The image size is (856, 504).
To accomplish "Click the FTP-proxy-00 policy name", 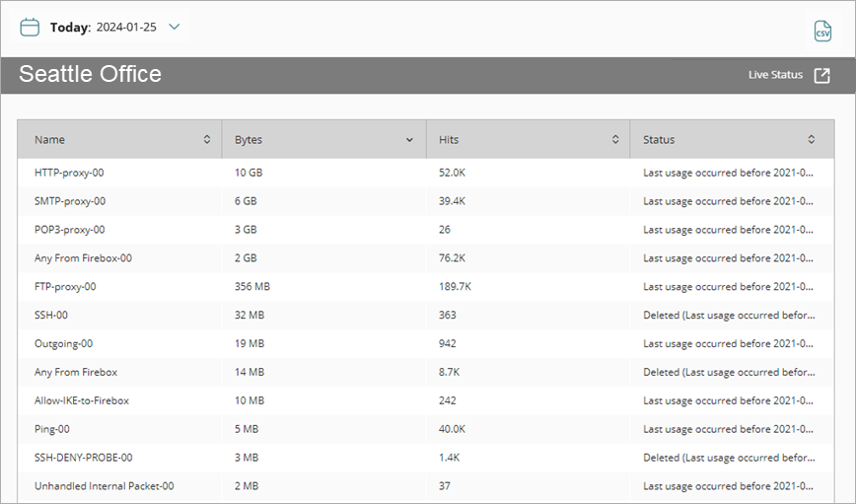I will coord(65,287).
